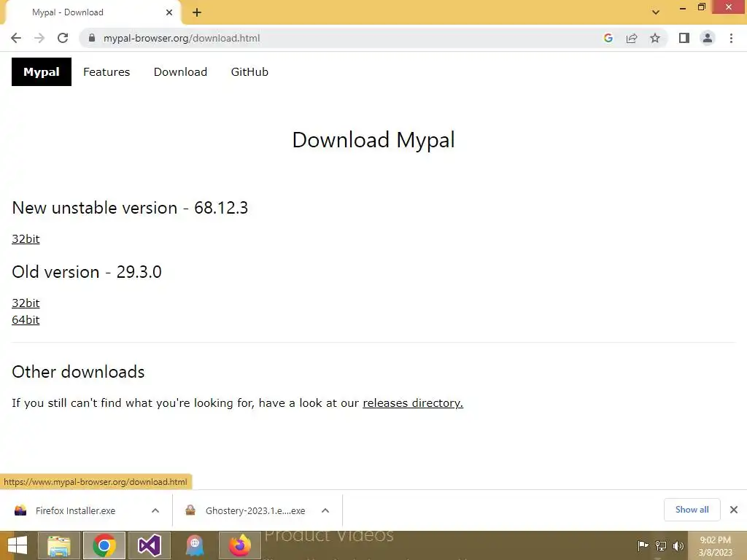Open the tab search dropdown

656,12
